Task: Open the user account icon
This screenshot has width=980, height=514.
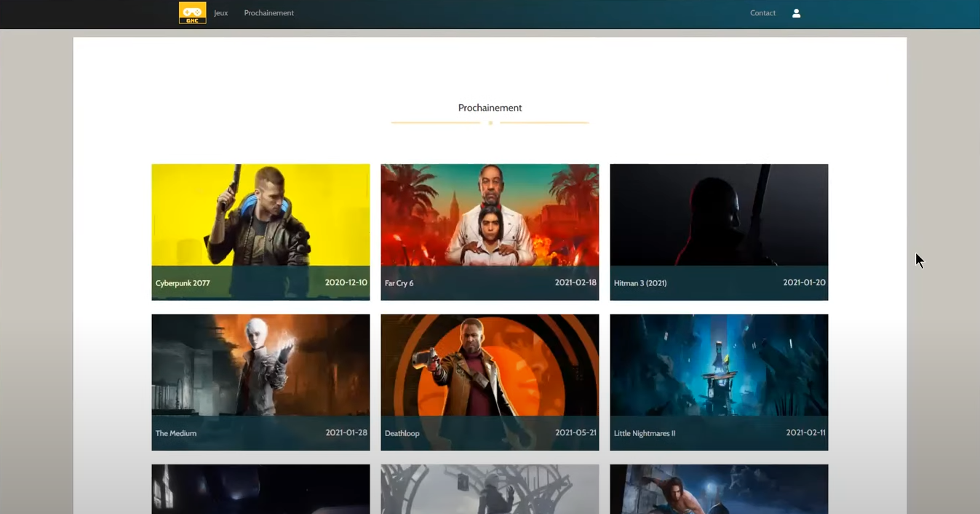Action: [796, 13]
